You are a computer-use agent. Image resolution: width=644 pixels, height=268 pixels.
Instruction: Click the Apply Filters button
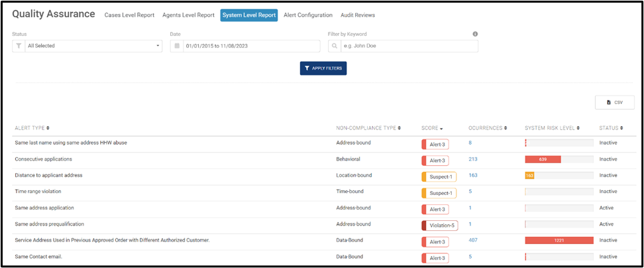(x=323, y=68)
